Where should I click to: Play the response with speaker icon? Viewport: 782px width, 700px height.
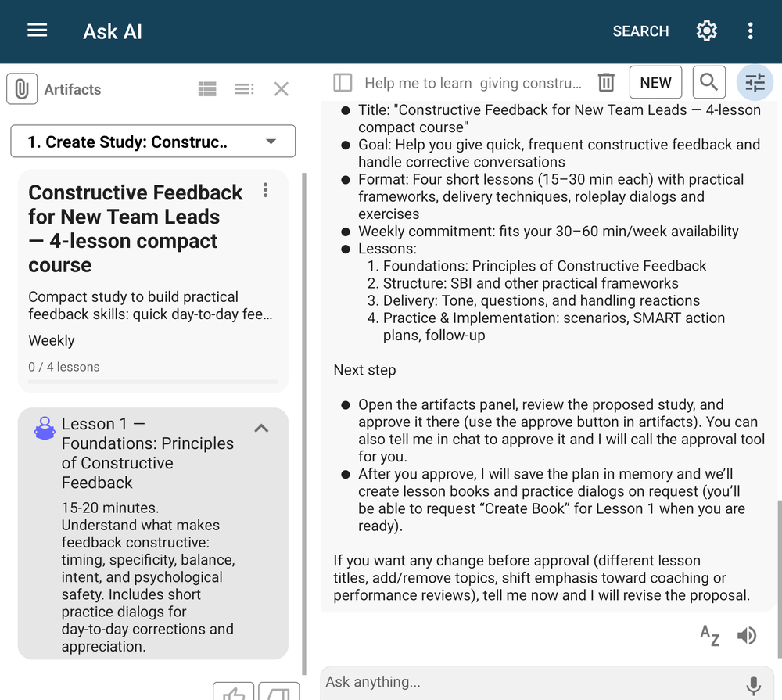747,636
